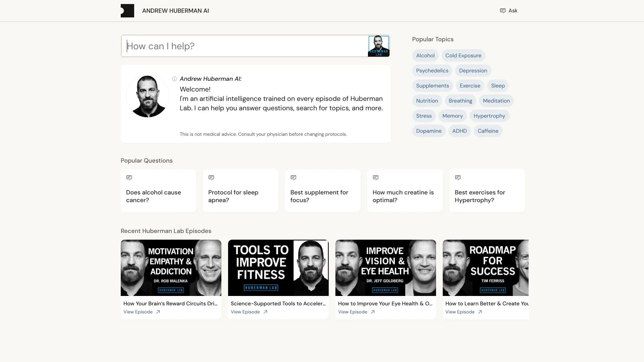Click the 'Popular Topics' heading
The height and width of the screenshot is (362, 644).
tap(433, 39)
